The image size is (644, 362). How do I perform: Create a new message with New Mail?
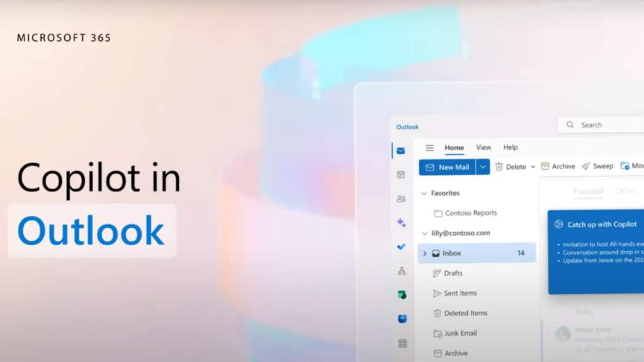447,167
